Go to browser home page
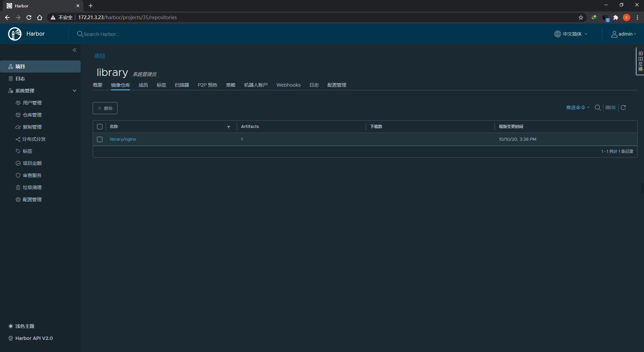This screenshot has width=644, height=352. 40,17
